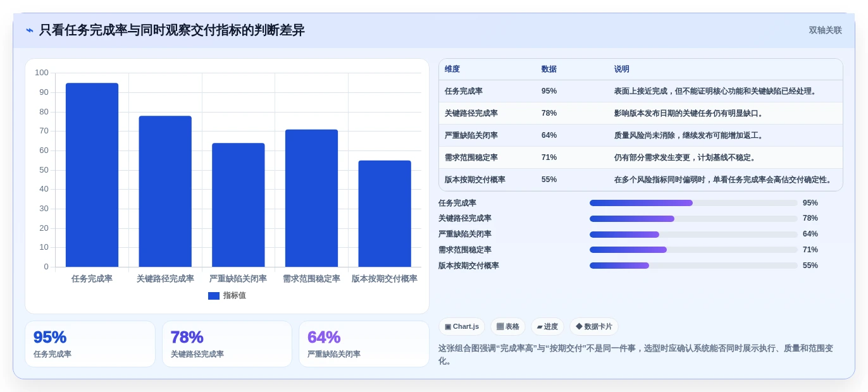Screen dimensions: 868x392
Task: Click the 版本按期交付概率 x-axis label
Action: 385,279
